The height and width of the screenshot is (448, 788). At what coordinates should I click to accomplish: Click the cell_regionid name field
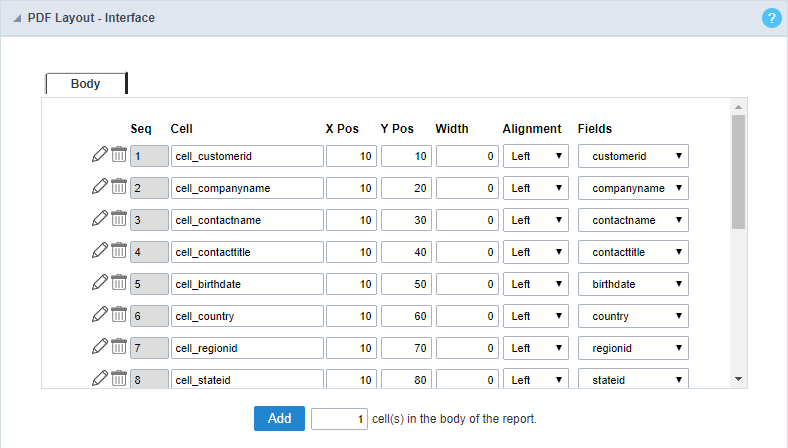247,348
